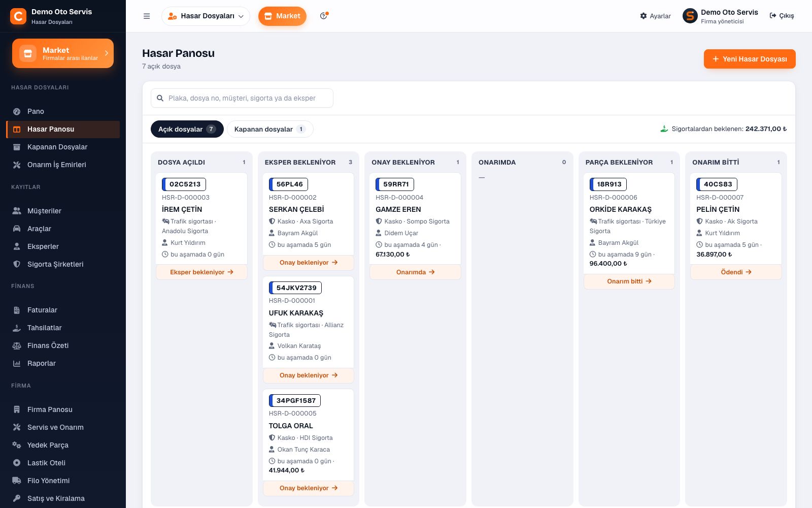This screenshot has height=508, width=812.
Task: Move 59RR71 card to Onarımda
Action: [415, 272]
